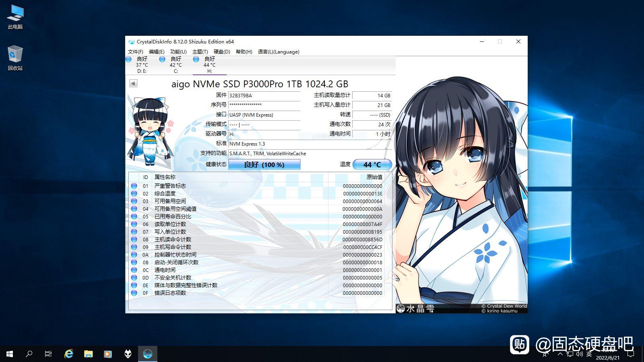Click host writes total value 21 GB
This screenshot has width=644, height=362.
click(372, 105)
